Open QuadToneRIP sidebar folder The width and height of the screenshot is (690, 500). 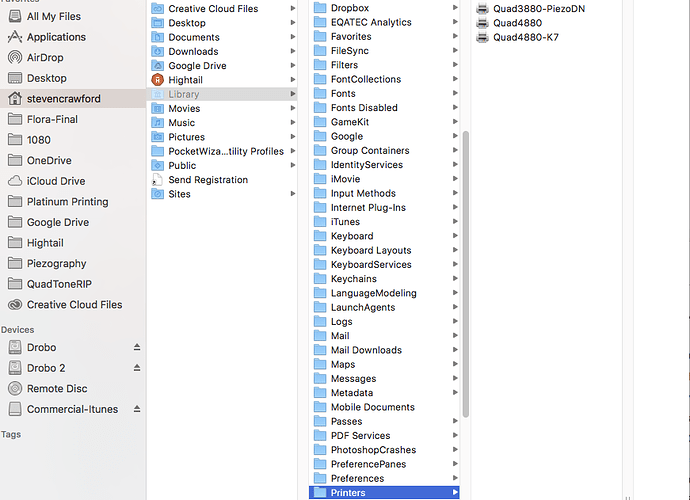59,284
